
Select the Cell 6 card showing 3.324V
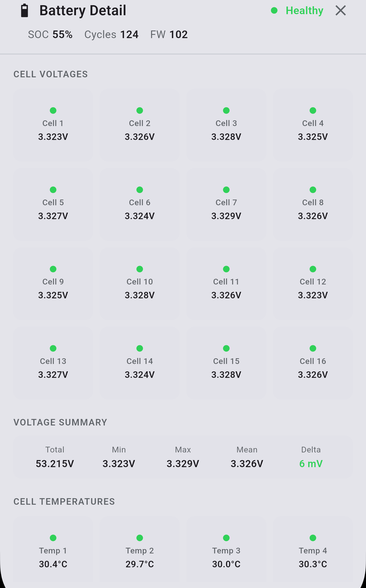[x=140, y=205]
